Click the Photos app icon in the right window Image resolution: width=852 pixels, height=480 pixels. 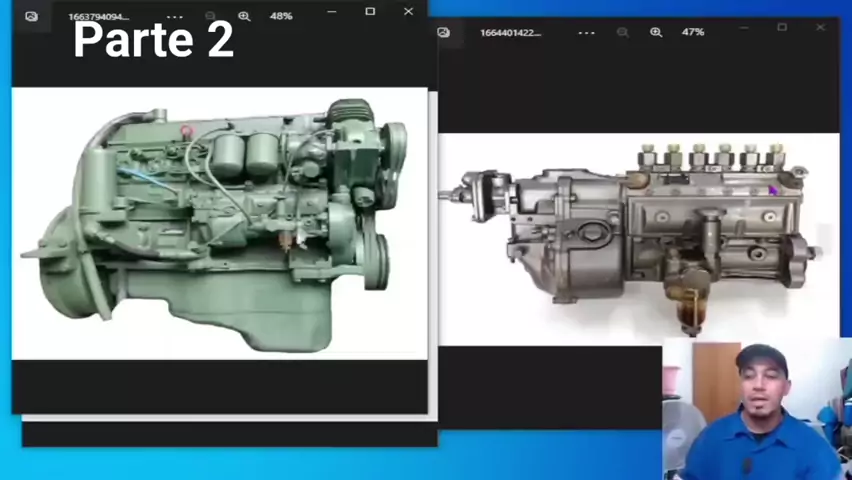click(x=443, y=32)
